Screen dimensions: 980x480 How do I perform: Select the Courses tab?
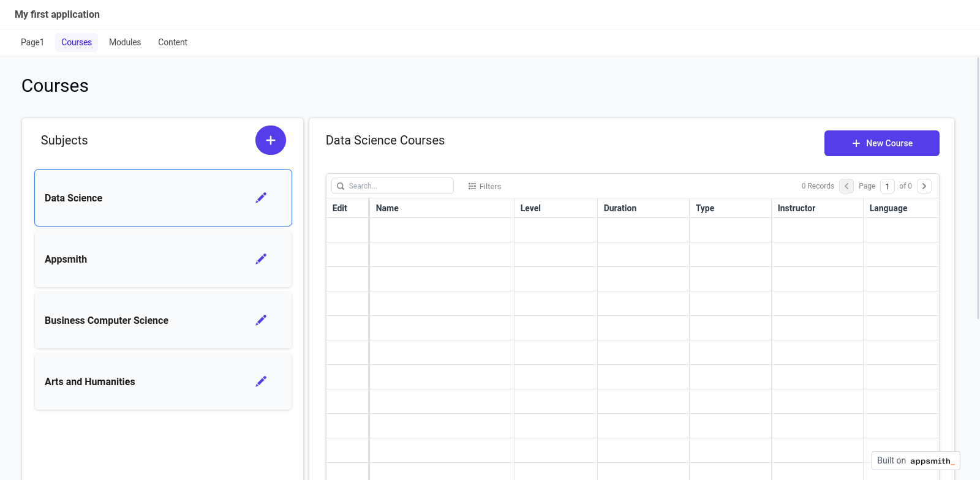click(x=77, y=42)
